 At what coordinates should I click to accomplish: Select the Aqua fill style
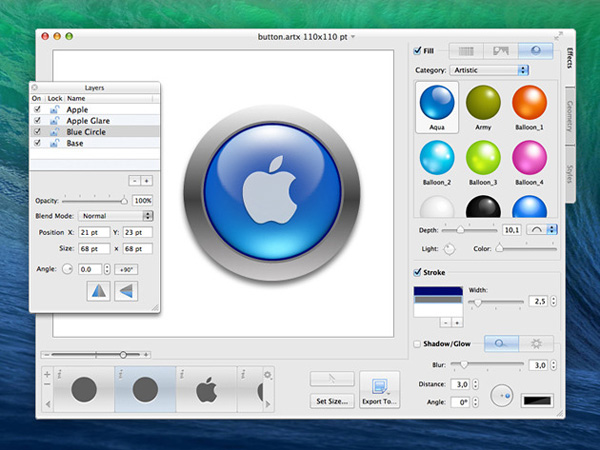pyautogui.click(x=437, y=107)
